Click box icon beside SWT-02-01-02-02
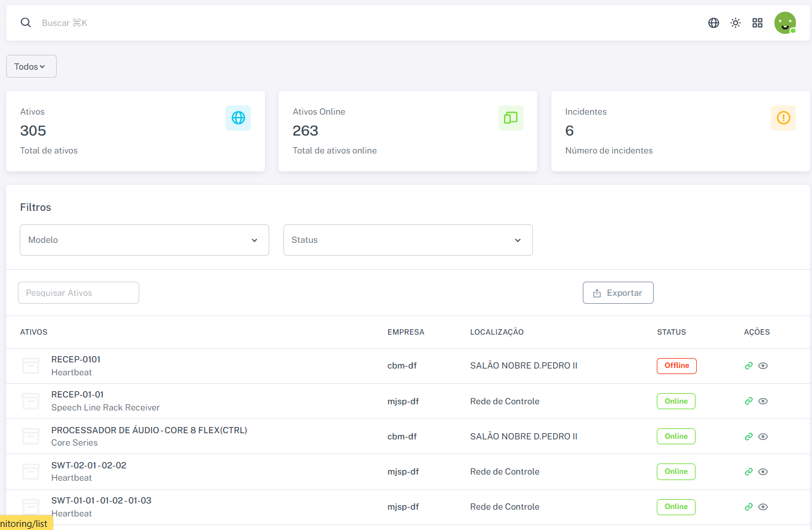 (x=31, y=471)
